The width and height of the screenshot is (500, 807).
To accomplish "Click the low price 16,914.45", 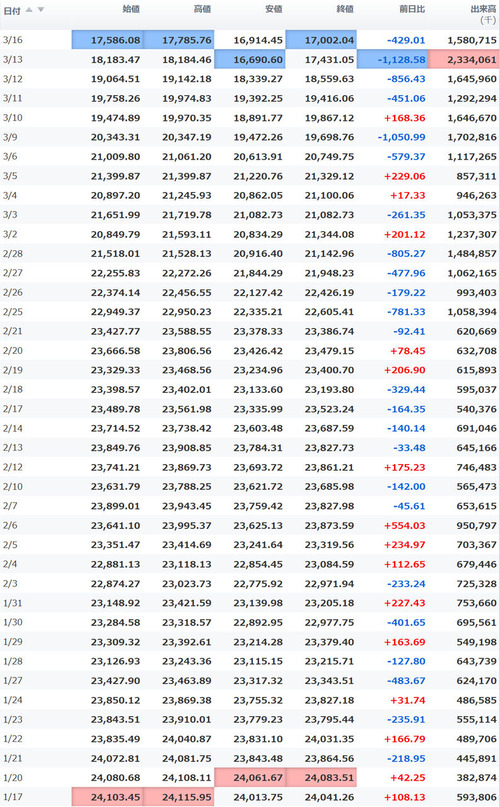I will pyautogui.click(x=258, y=40).
